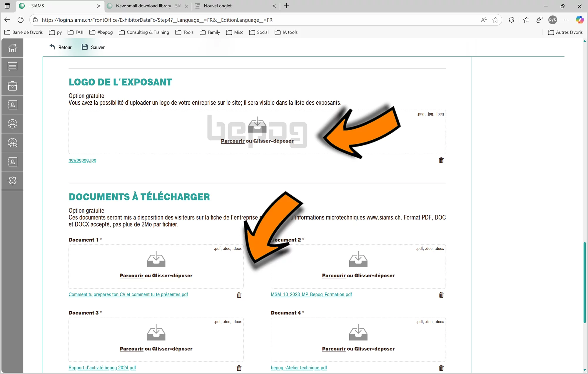
Task: Click Parcourir for Document 1
Action: click(131, 276)
